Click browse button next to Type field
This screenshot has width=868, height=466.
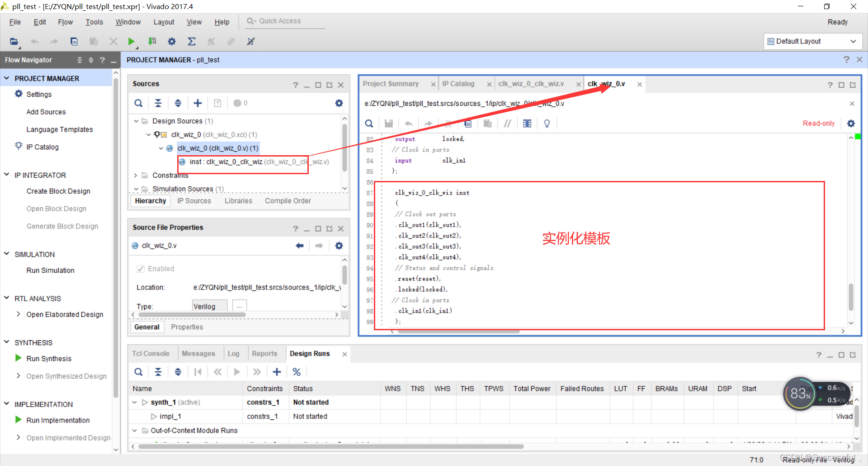239,306
